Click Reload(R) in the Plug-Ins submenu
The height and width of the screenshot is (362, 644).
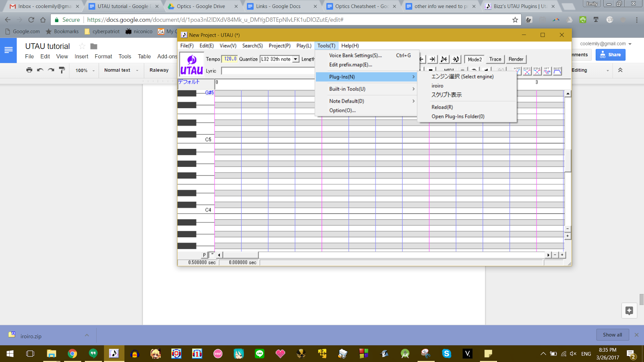(467, 107)
